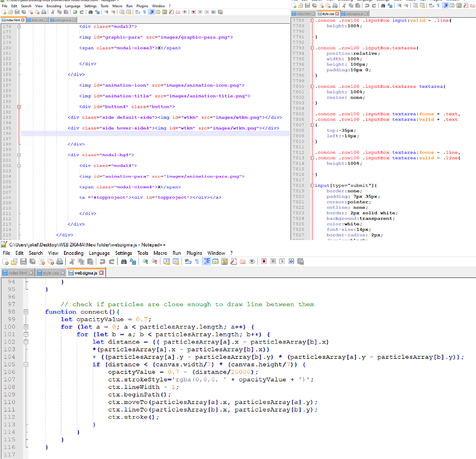Toggle Word Wrap in webzigma.js window toolbar
Image resolution: width=476 pixels, height=459 pixels.
[x=188, y=261]
